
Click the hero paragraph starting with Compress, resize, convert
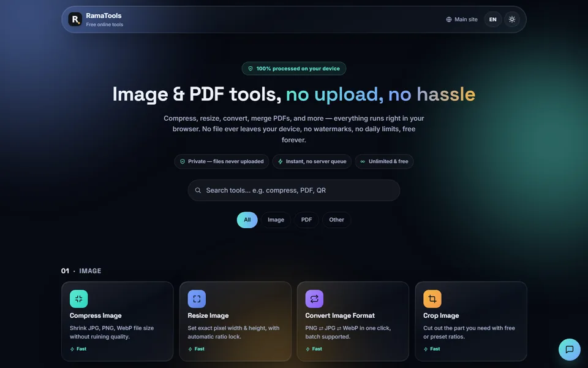tap(294, 129)
